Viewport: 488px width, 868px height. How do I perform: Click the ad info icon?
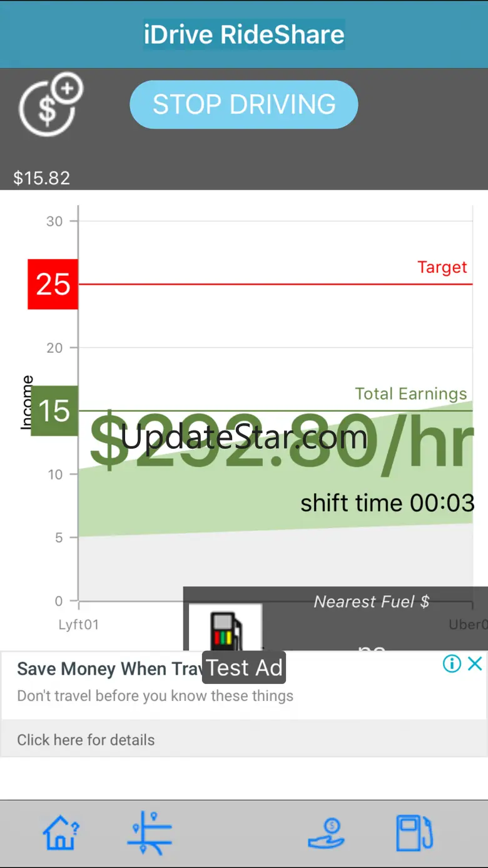[452, 663]
